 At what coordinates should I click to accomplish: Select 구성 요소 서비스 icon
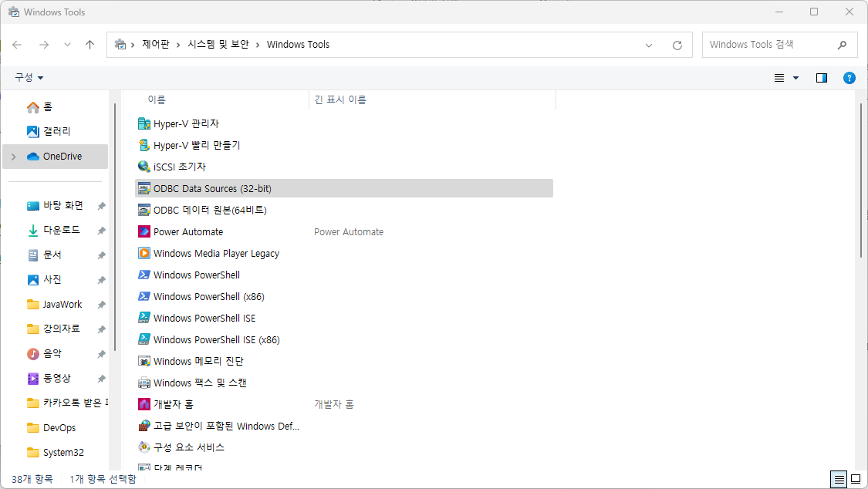coord(144,447)
